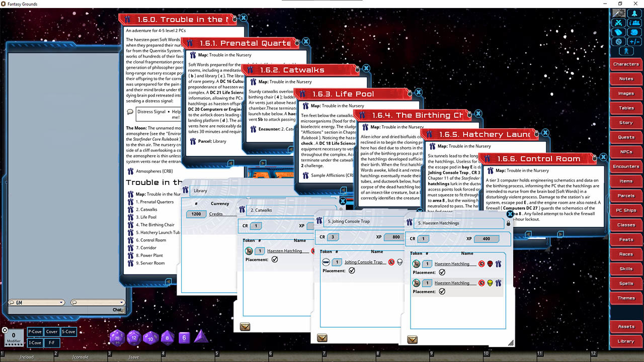
Task: Click the envelope icon under the Haesten Hatchlings encounter
Action: coord(413,339)
